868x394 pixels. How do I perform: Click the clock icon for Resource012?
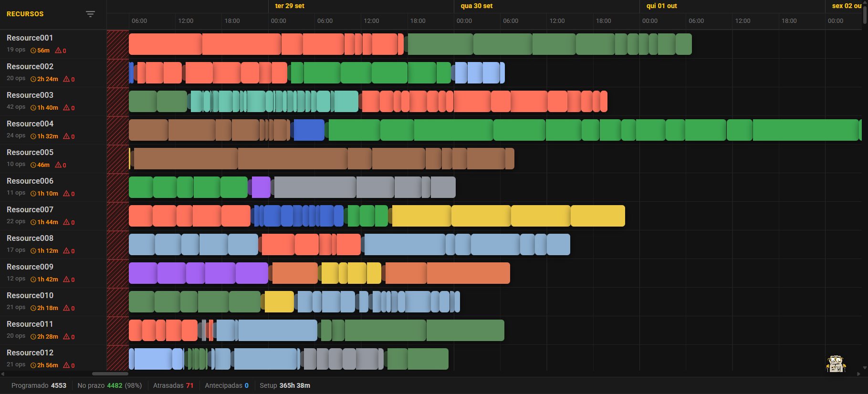pyautogui.click(x=33, y=365)
